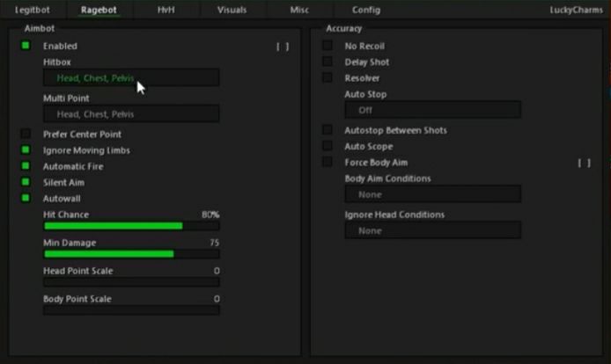
Task: Toggle the Silent Aim checkbox
Action: click(x=26, y=182)
